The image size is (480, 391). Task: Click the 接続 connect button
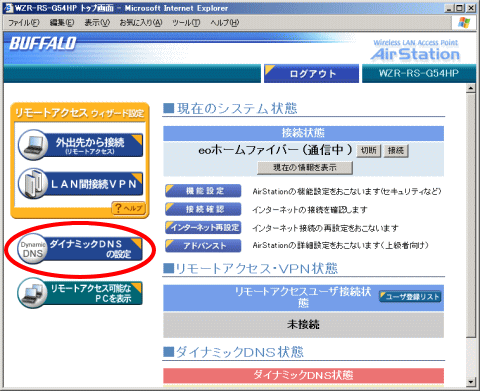tap(396, 151)
